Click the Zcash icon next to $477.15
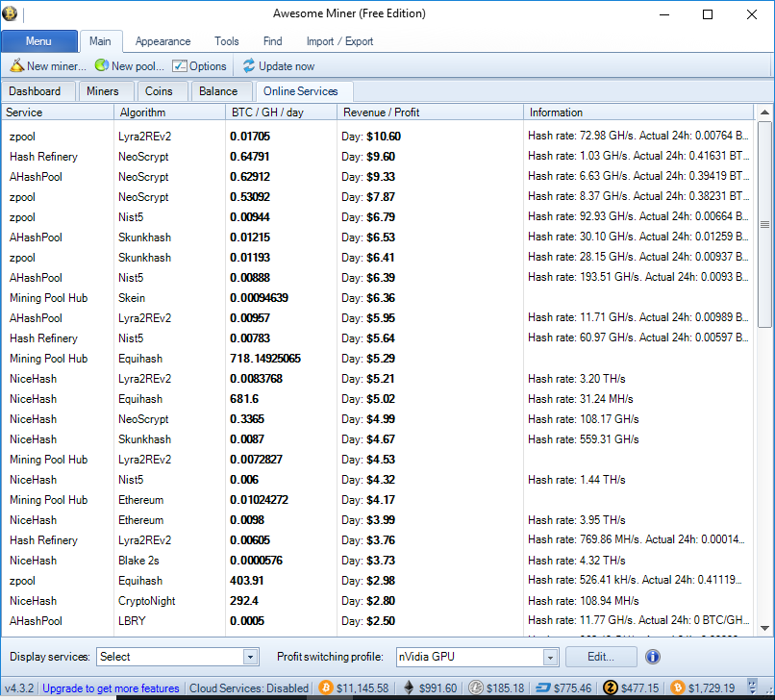This screenshot has height=700, width=775. click(611, 687)
